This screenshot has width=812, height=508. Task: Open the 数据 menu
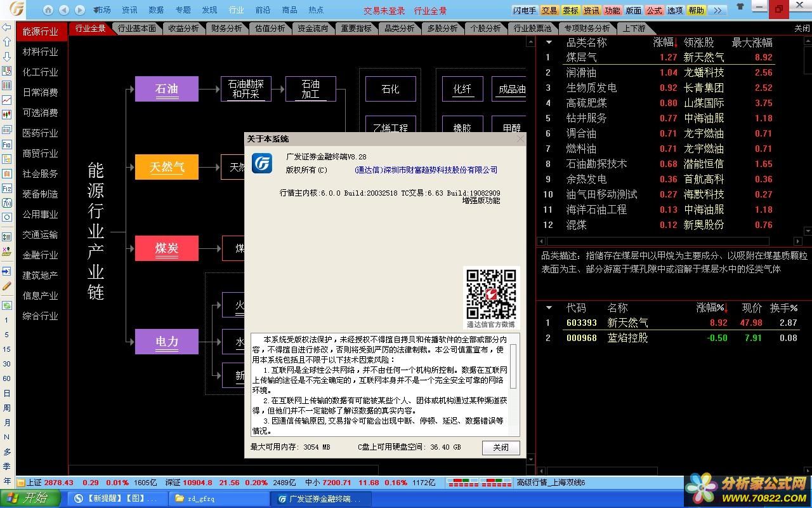(156, 10)
